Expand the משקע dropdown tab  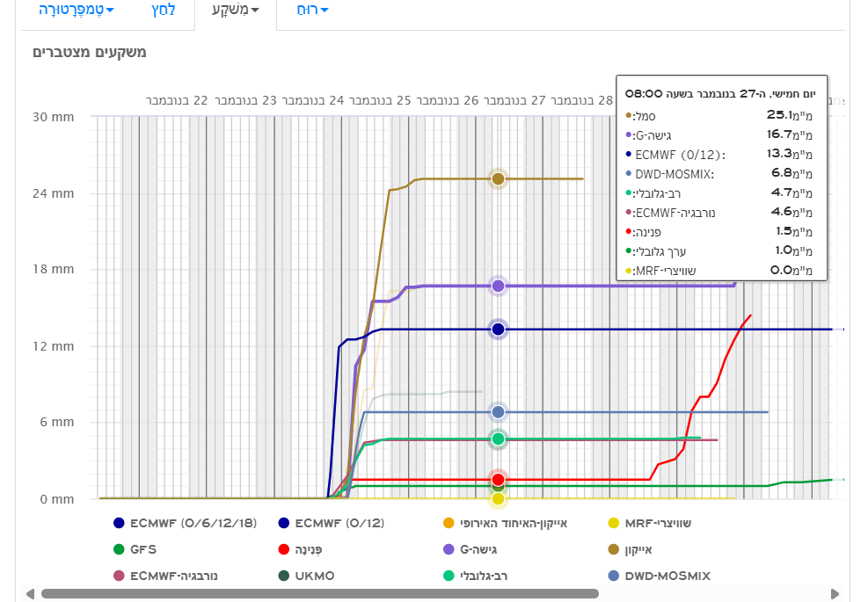tap(235, 10)
